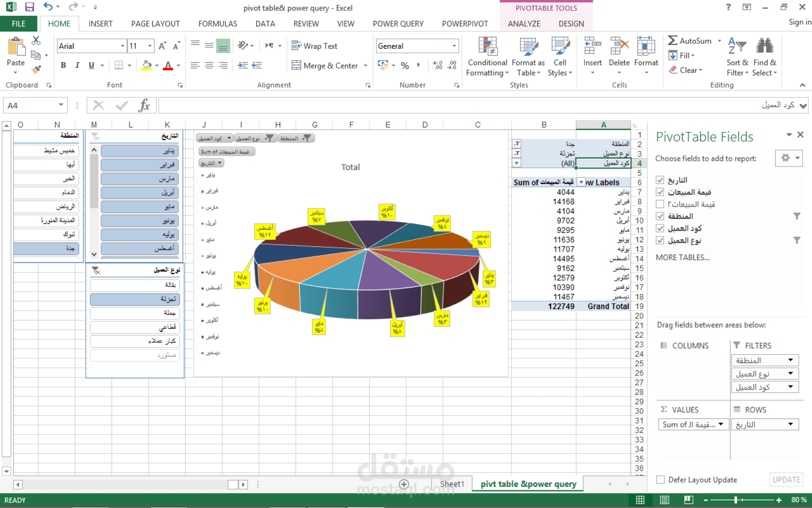Expand the Name Box dropdown
The height and width of the screenshot is (508, 812).
point(61,105)
